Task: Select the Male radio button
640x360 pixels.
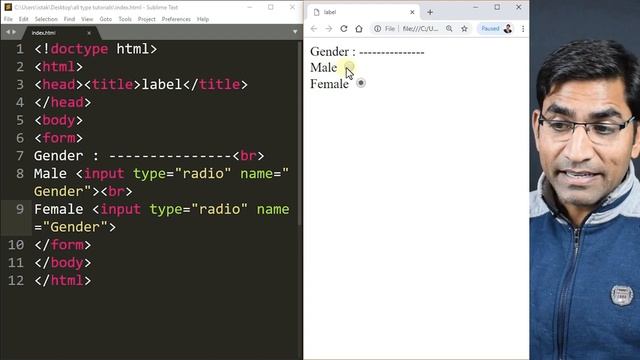Action: coord(349,67)
